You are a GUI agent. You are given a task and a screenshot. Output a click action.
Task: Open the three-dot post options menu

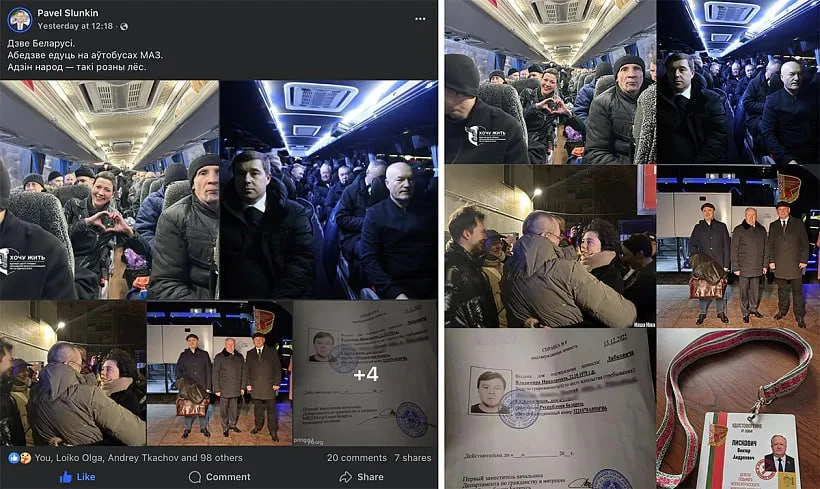coord(420,19)
